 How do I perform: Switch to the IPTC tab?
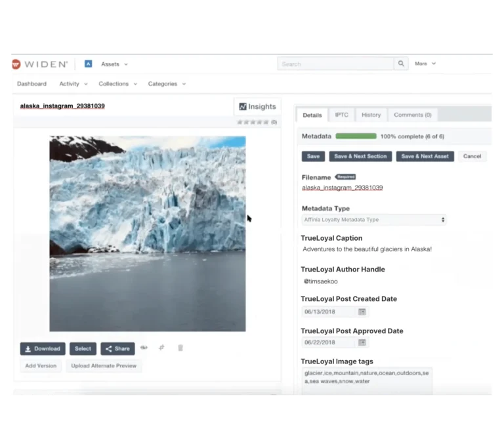coord(341,115)
